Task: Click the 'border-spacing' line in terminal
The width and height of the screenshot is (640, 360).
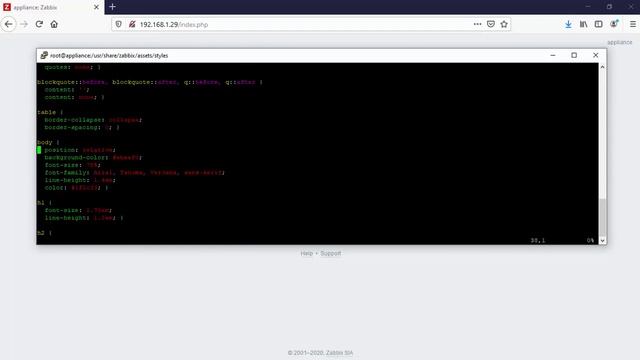Action: [x=82, y=127]
